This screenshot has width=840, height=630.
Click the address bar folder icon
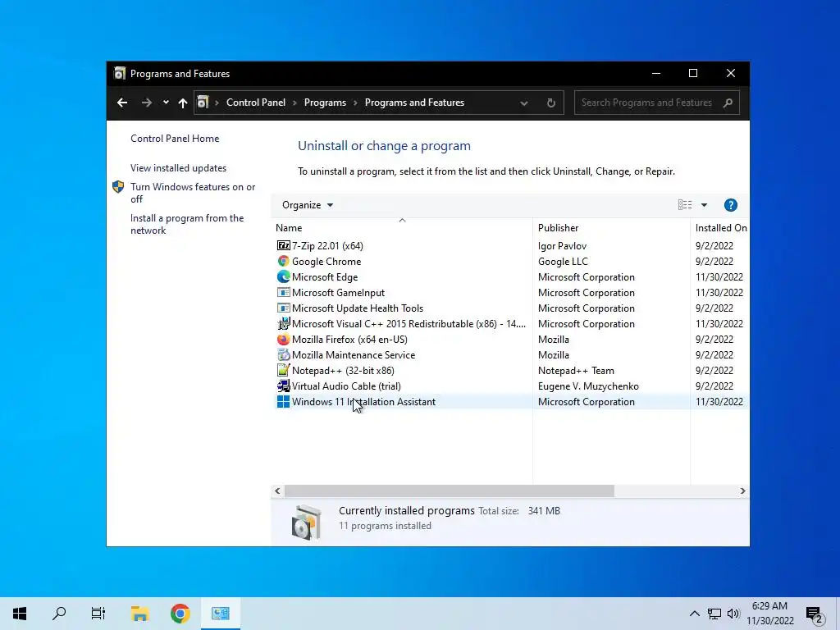tap(203, 103)
